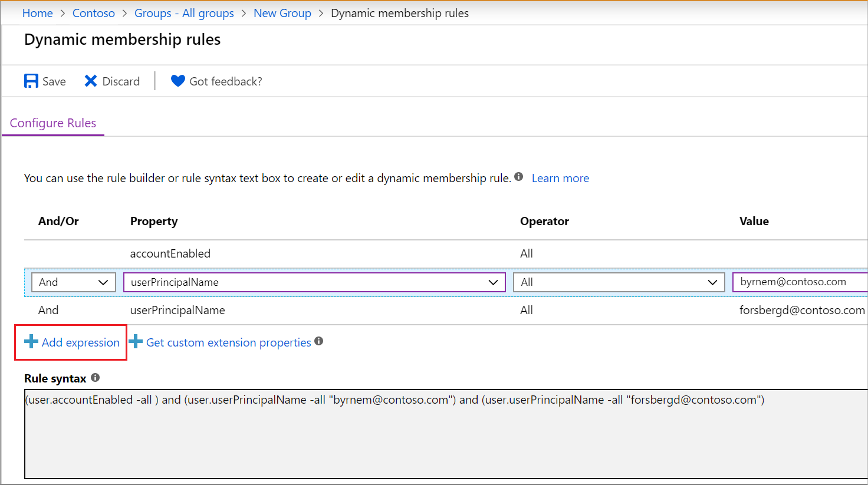Open the Operator dropdown showing All
This screenshot has height=485, width=868.
(619, 282)
